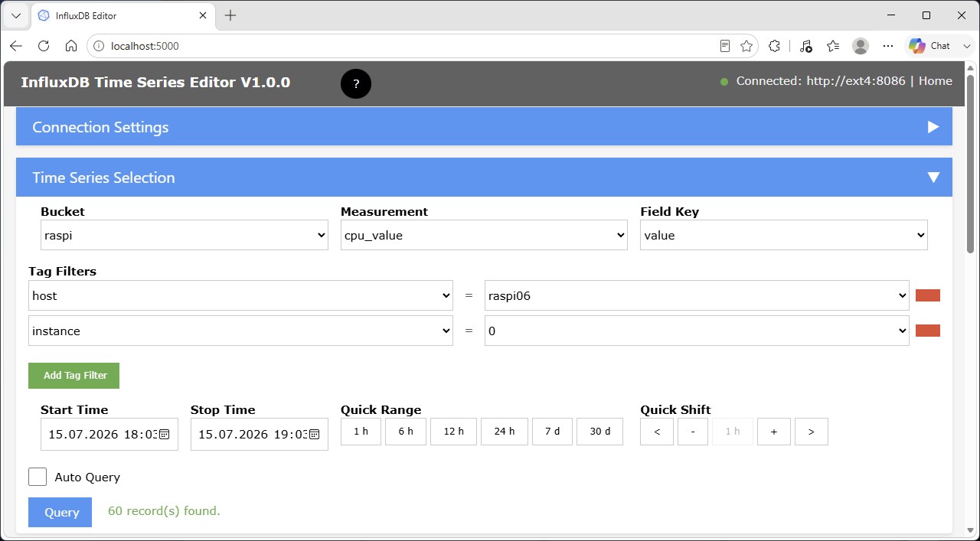Image resolution: width=980 pixels, height=541 pixels.
Task: Open the host tag key dropdown
Action: [x=240, y=295]
